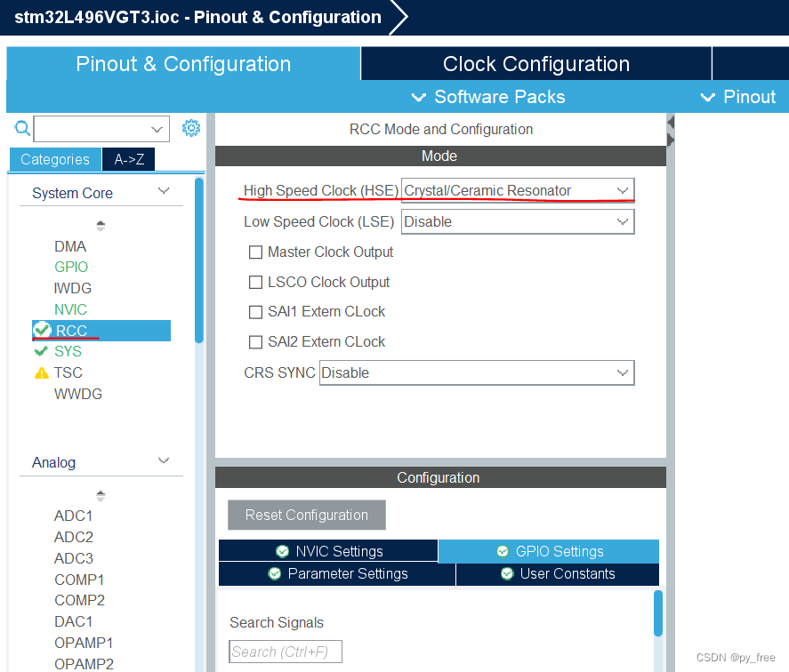Open the Pinout dropdown menu
The height and width of the screenshot is (672, 789).
(x=738, y=97)
